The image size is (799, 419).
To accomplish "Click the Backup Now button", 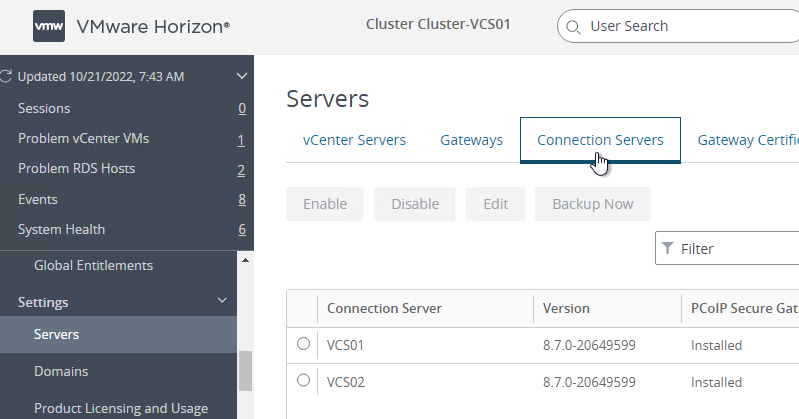I will tap(593, 204).
